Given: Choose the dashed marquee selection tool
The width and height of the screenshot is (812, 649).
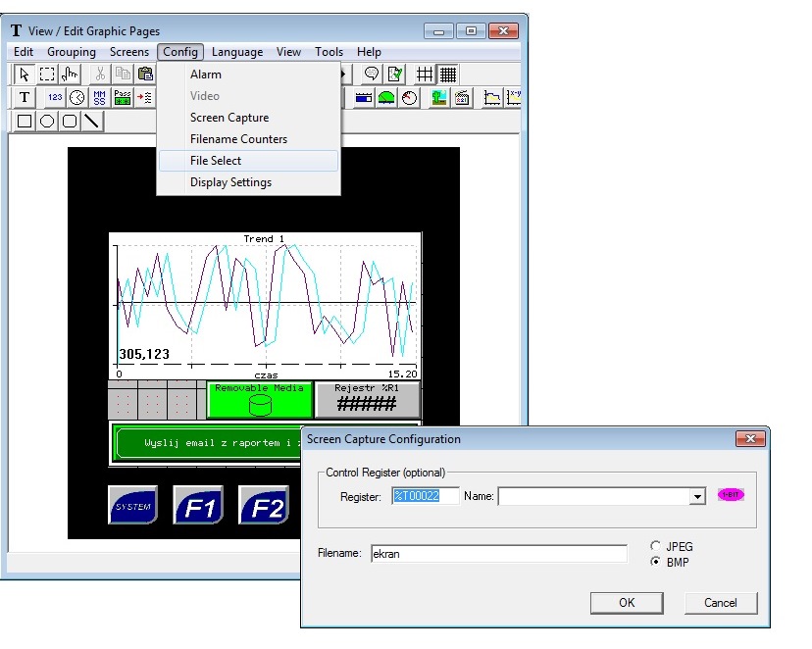Looking at the screenshot, I should (47, 75).
